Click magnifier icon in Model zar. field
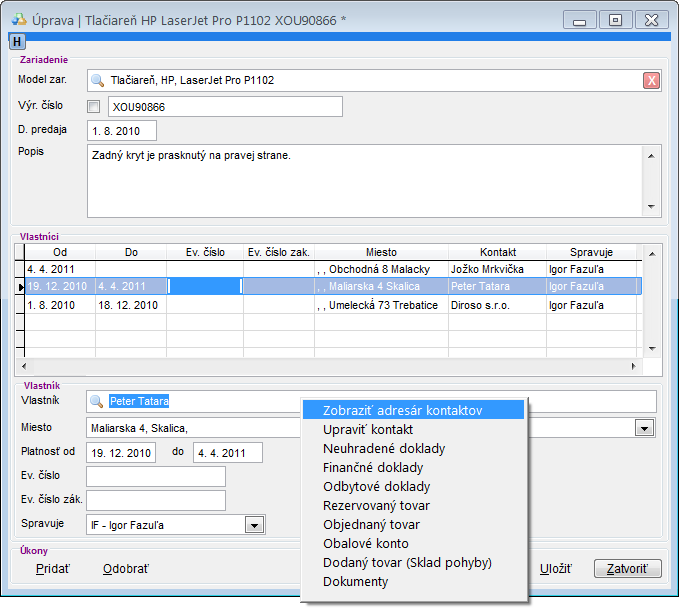 pos(97,81)
